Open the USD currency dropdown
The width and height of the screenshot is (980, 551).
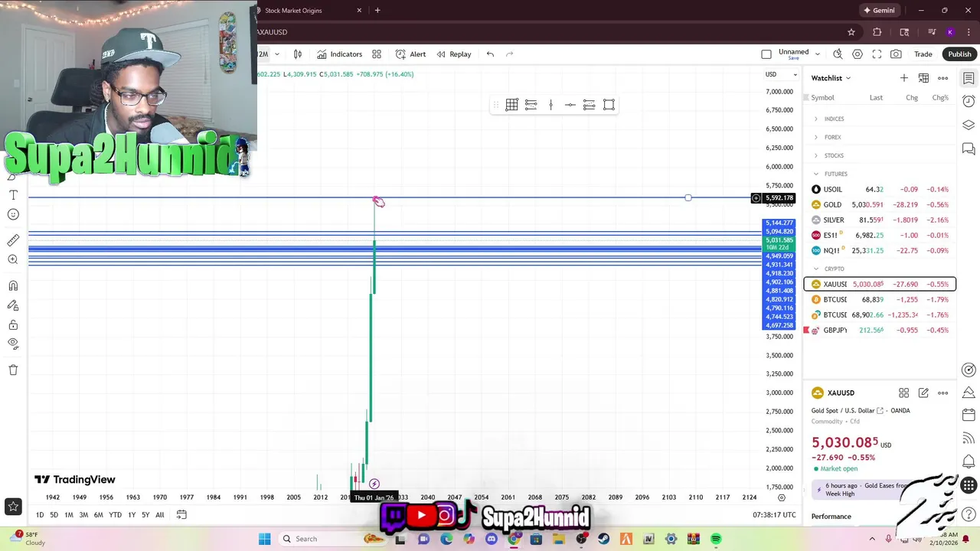pyautogui.click(x=781, y=74)
